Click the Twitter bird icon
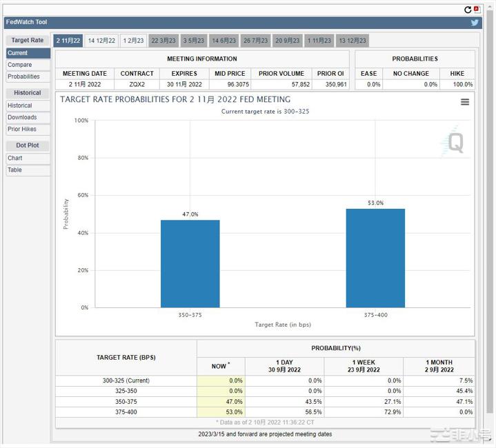496x448 pixels. (475, 22)
